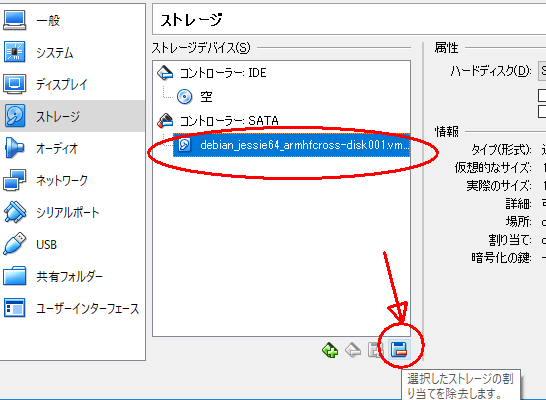
Task: Click the 共有フォルダー folder icon
Action: 14,276
